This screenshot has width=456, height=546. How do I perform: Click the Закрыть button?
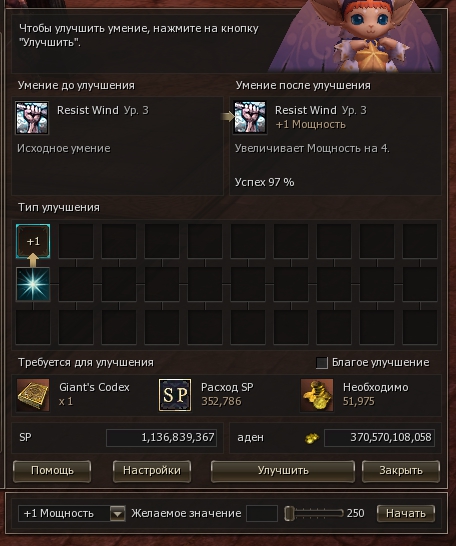click(401, 471)
